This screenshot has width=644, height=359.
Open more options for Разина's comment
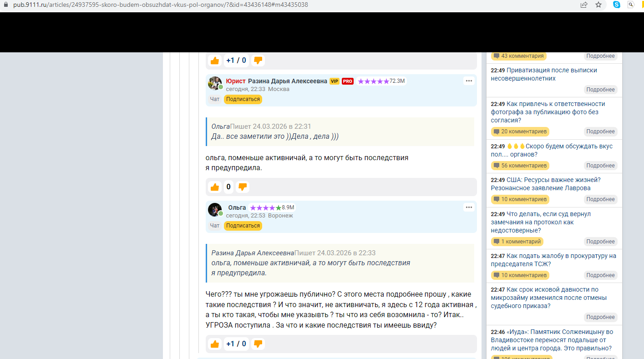click(469, 81)
